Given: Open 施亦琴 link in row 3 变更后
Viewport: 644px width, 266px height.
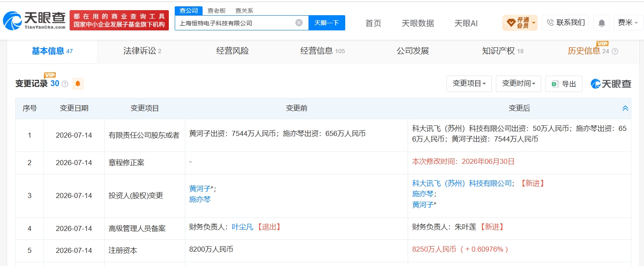Looking at the screenshot, I should pyautogui.click(x=423, y=194).
